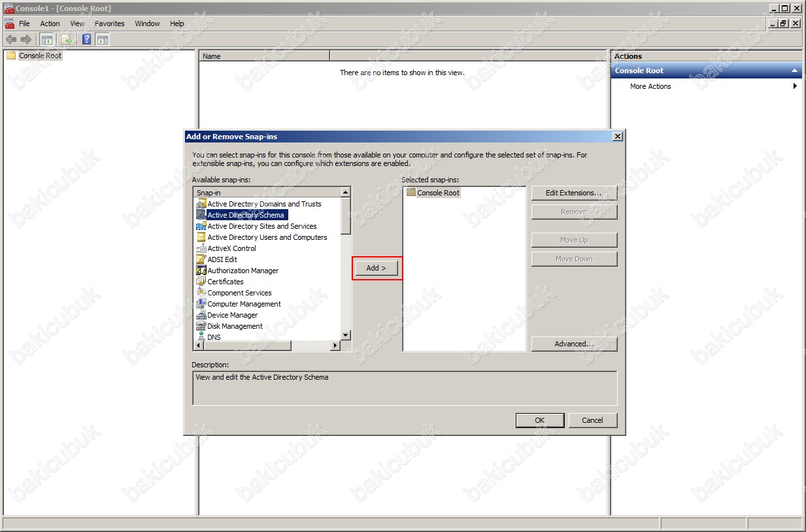Select the Device Manager snap-in icon
The height and width of the screenshot is (532, 806).
click(x=201, y=315)
